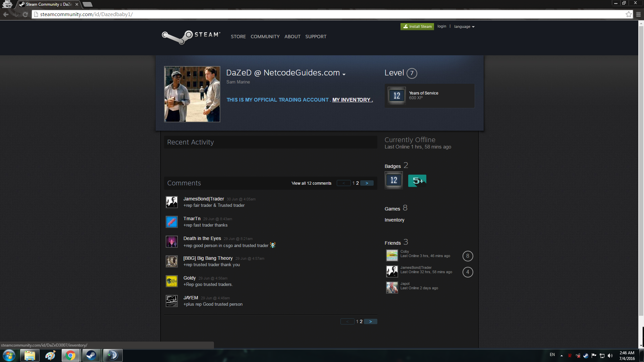Expand the DaZeD profile name dropdown arrow
644x362 pixels.
(x=344, y=74)
